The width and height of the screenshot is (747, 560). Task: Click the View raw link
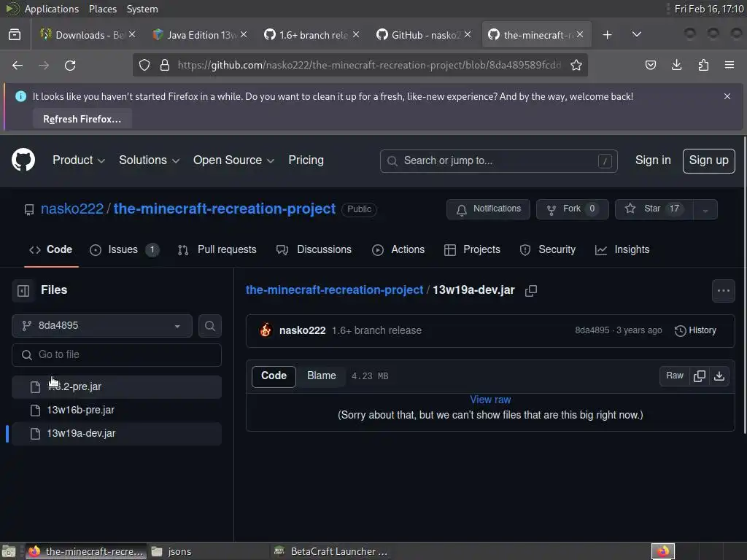(x=490, y=400)
